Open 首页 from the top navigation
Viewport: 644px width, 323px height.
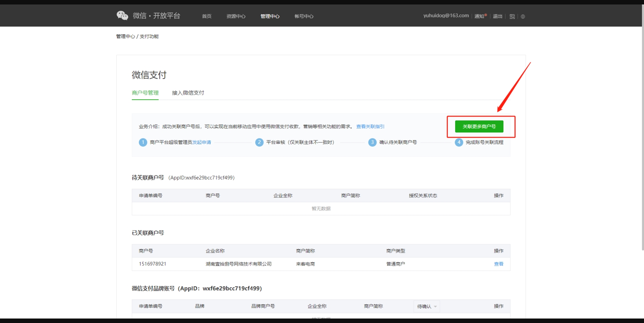pyautogui.click(x=206, y=16)
